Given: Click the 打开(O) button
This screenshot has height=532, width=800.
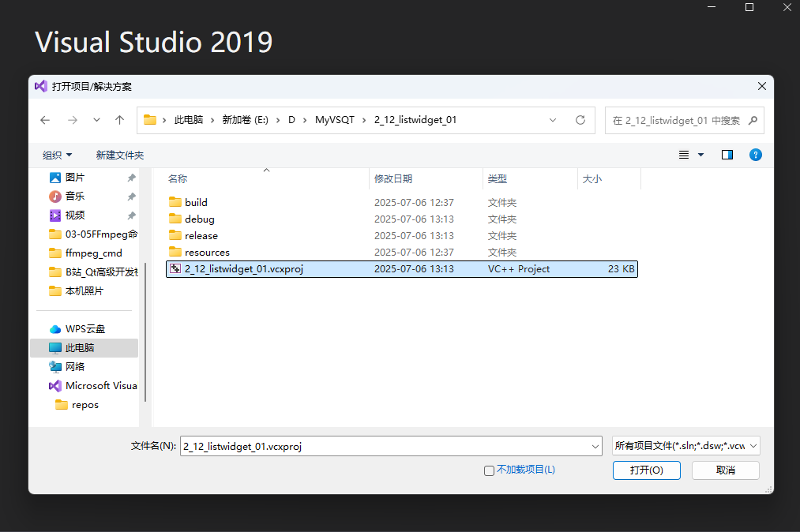Looking at the screenshot, I should pos(646,470).
